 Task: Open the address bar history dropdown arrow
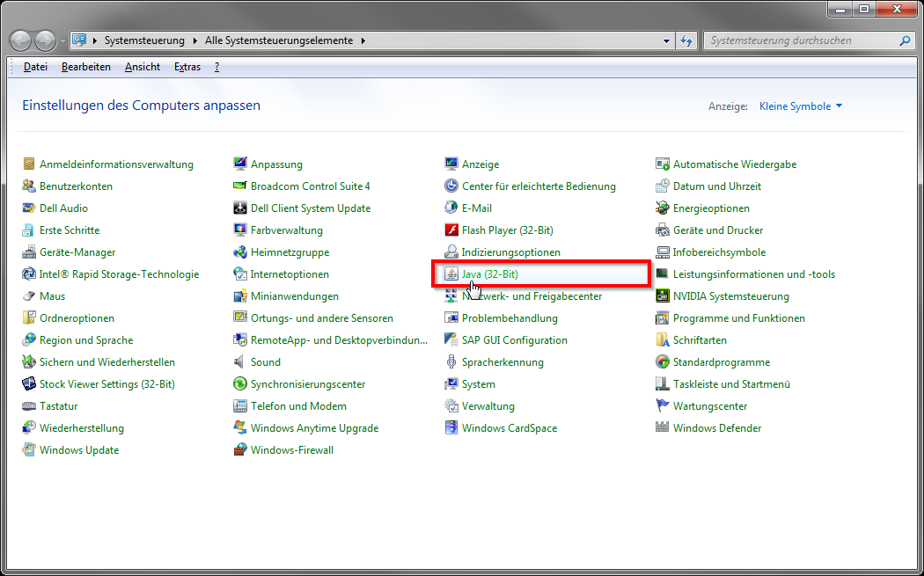(666, 40)
